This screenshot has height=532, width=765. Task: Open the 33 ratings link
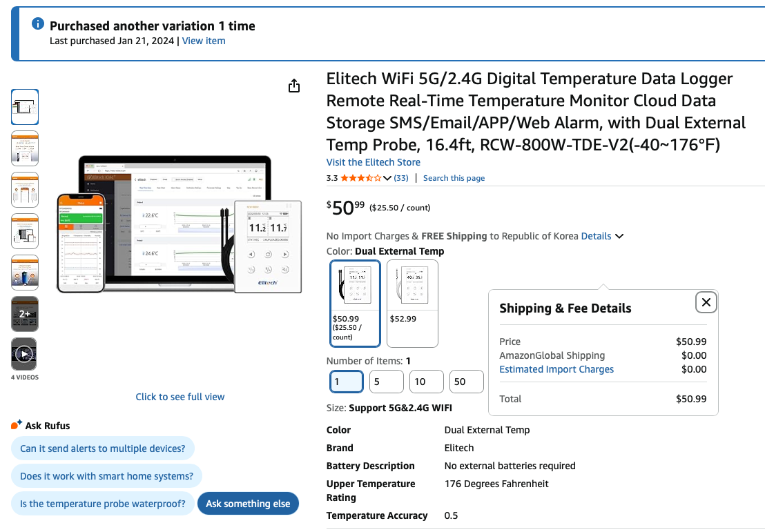coord(401,178)
